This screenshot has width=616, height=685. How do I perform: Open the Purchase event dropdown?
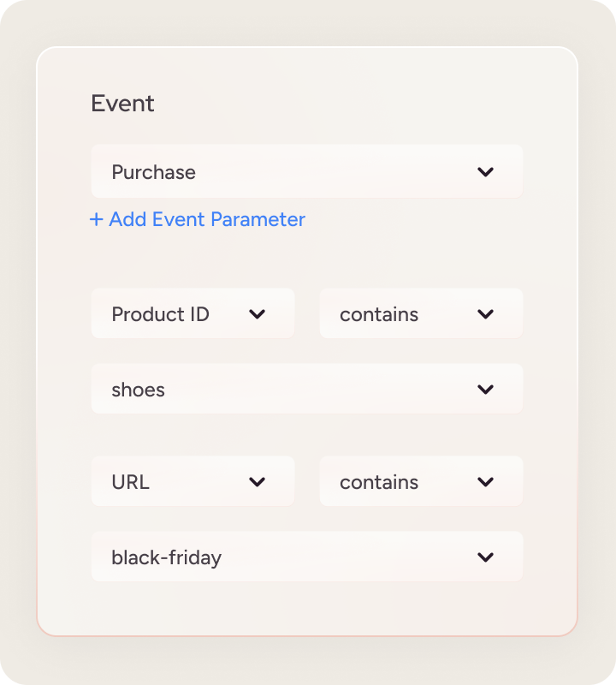tap(306, 172)
